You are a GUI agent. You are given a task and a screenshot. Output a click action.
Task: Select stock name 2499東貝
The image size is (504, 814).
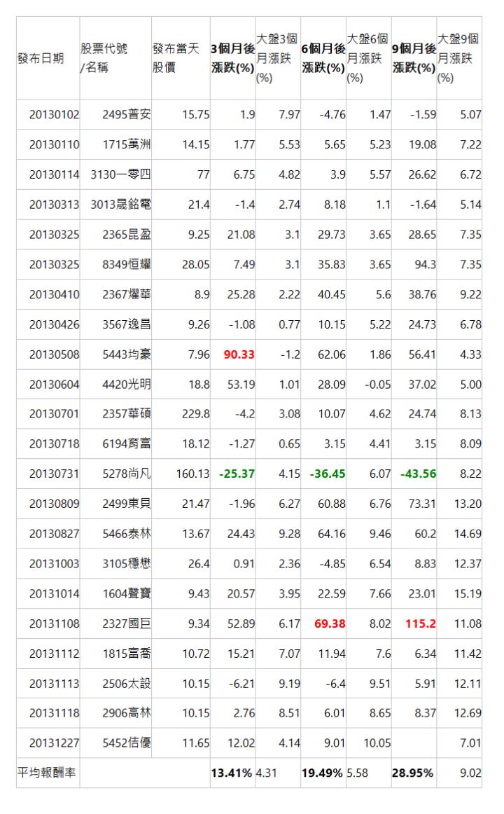click(127, 504)
